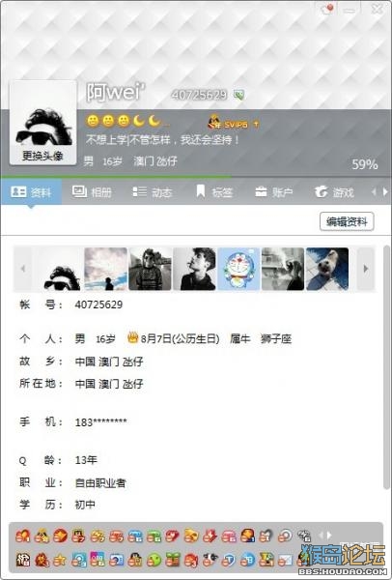
Task: Click 更换头像 to change avatar
Action: pyautogui.click(x=42, y=156)
